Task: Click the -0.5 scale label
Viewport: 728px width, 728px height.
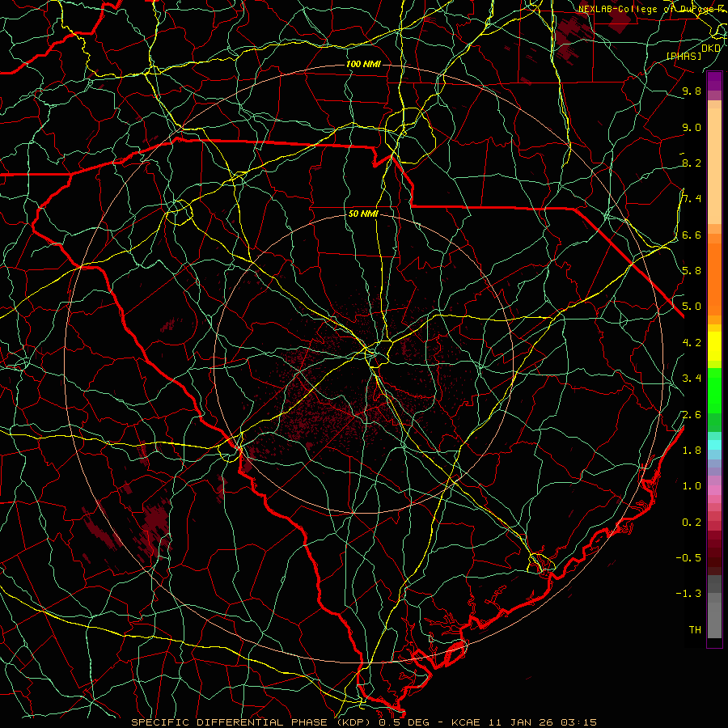Action: (688, 557)
